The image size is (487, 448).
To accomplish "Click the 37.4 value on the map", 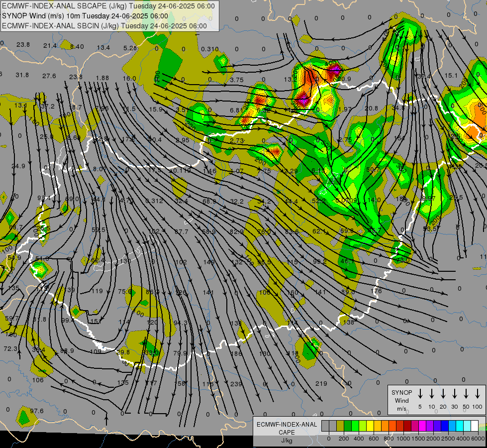I will (x=424, y=76).
